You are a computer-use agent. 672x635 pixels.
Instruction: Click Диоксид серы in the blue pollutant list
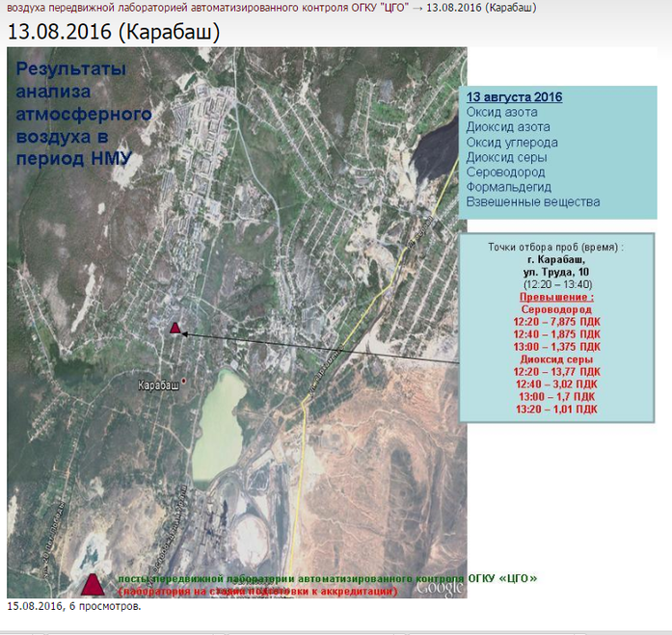tap(506, 157)
